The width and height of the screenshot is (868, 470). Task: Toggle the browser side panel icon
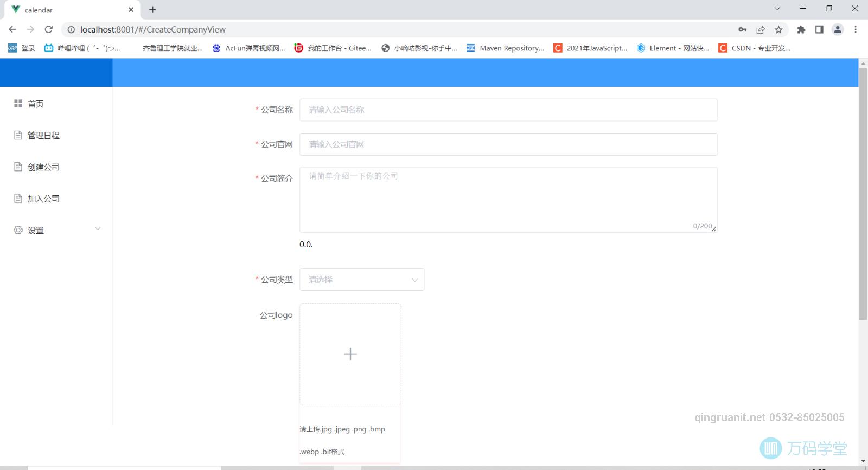coord(819,29)
